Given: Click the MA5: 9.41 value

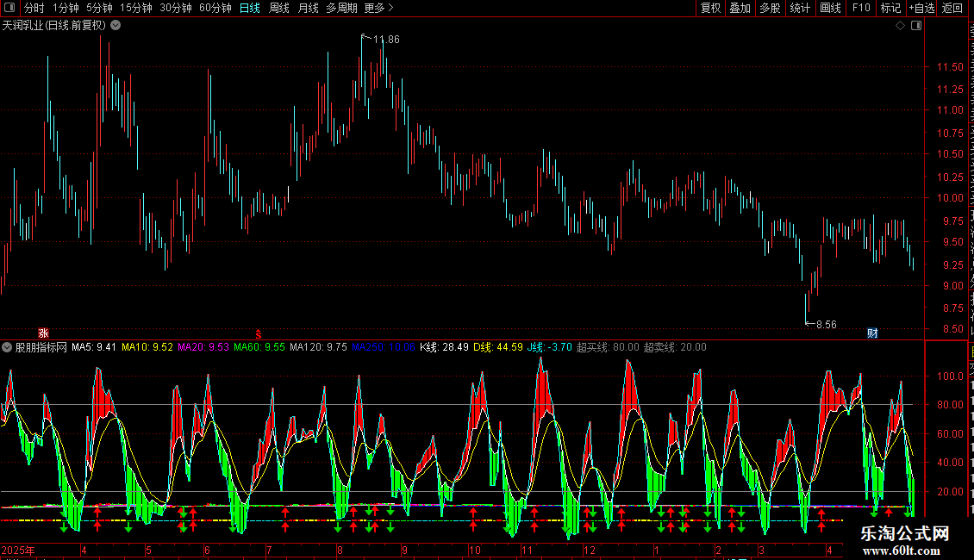Looking at the screenshot, I should pyautogui.click(x=94, y=347).
